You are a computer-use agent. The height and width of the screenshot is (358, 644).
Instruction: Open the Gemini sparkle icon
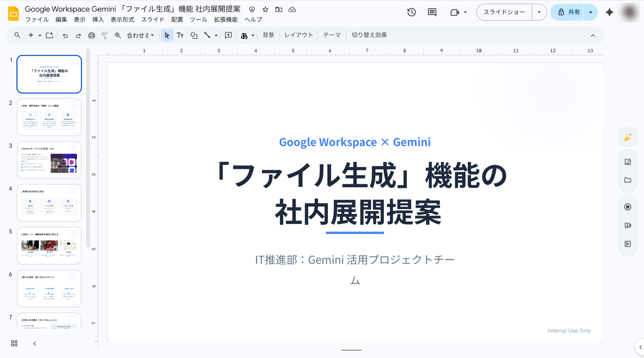click(610, 12)
